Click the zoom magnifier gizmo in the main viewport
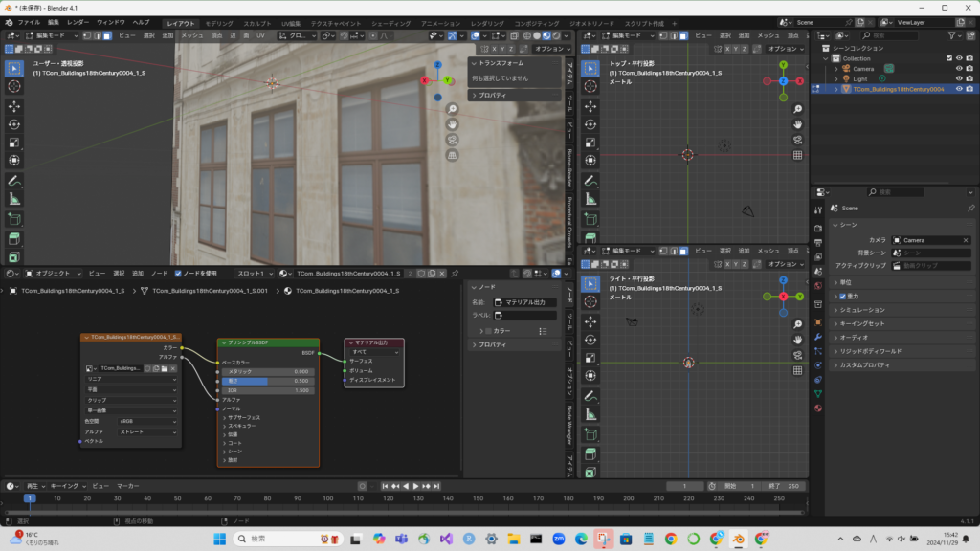The image size is (980, 551). [452, 110]
